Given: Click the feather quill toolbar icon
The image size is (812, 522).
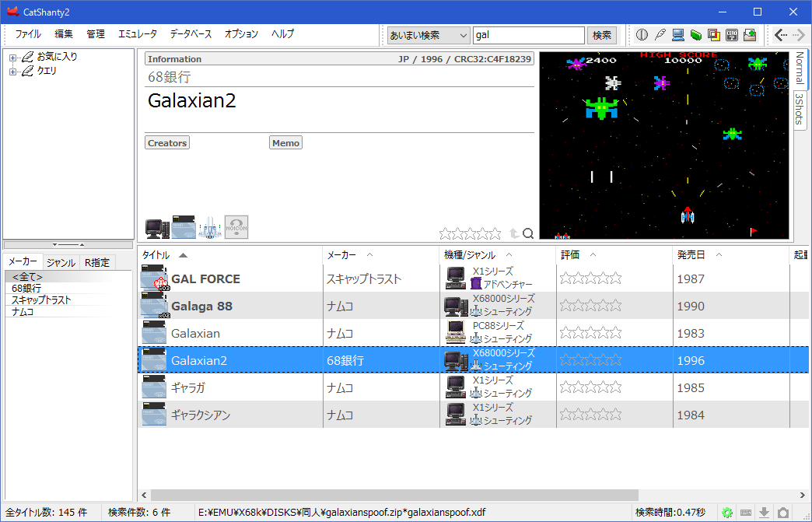Looking at the screenshot, I should click(x=660, y=35).
